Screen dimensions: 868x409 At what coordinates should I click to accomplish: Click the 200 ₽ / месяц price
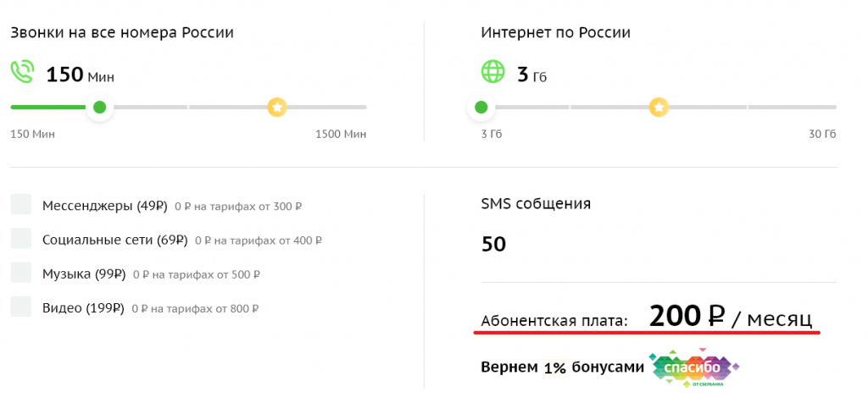coord(731,318)
